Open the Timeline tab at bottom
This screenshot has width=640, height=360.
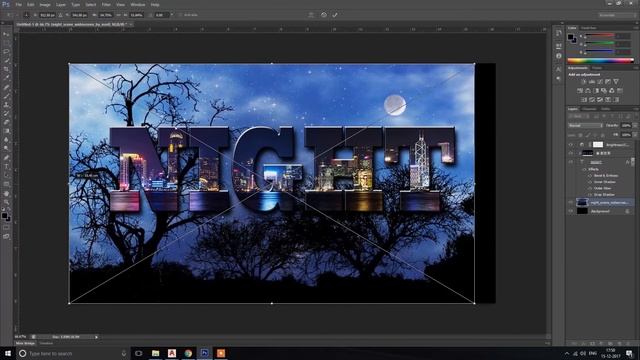pos(46,344)
